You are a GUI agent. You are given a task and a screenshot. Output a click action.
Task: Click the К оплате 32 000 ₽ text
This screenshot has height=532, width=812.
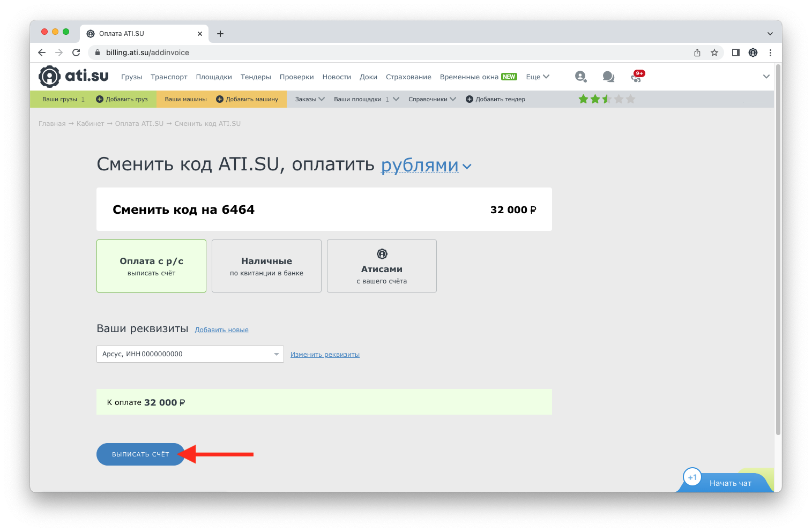[x=146, y=402]
